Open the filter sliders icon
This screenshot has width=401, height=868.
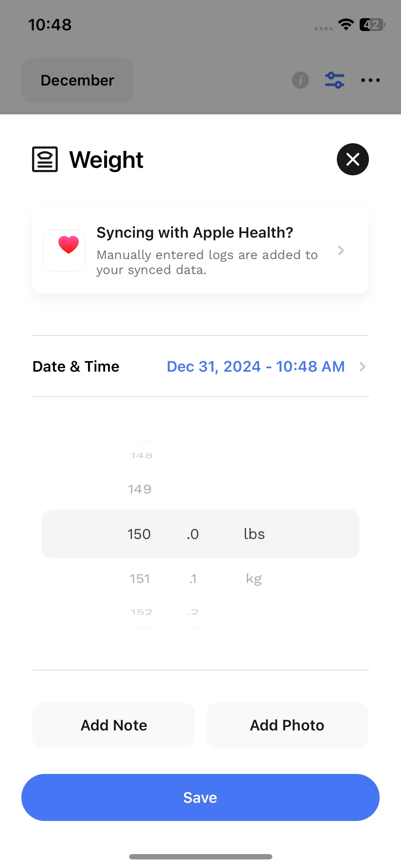coord(335,80)
